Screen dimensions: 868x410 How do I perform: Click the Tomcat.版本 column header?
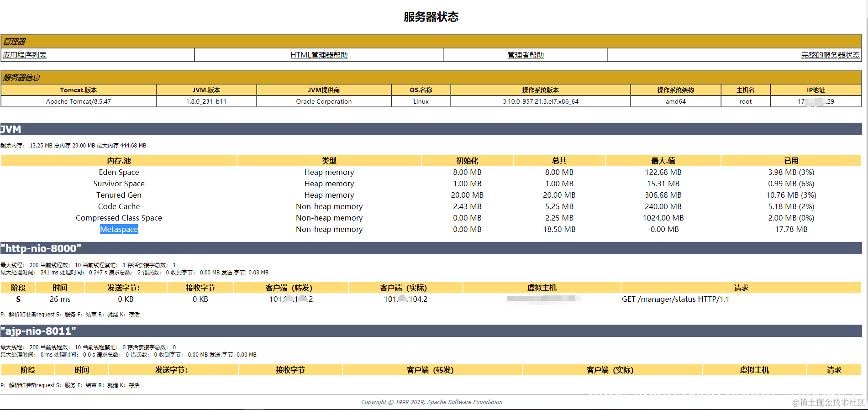click(x=79, y=90)
